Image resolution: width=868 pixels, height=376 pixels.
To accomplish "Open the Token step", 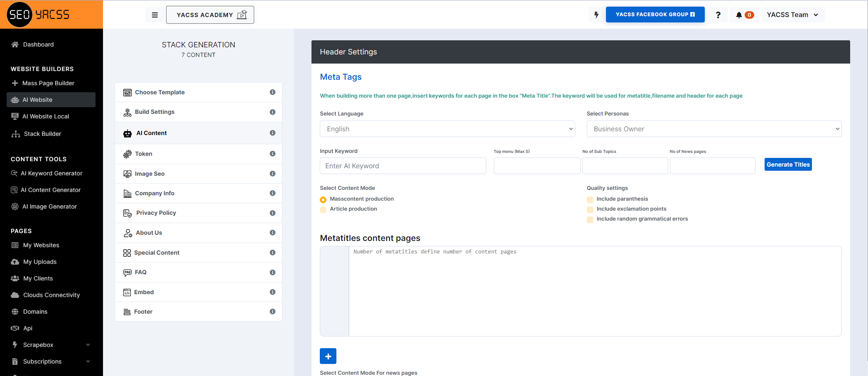I will (199, 154).
